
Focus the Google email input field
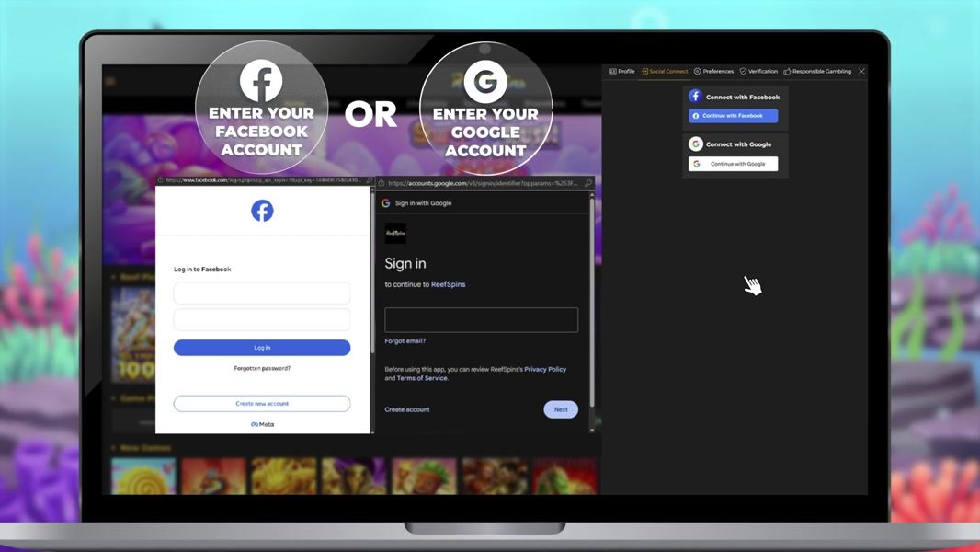tap(481, 319)
